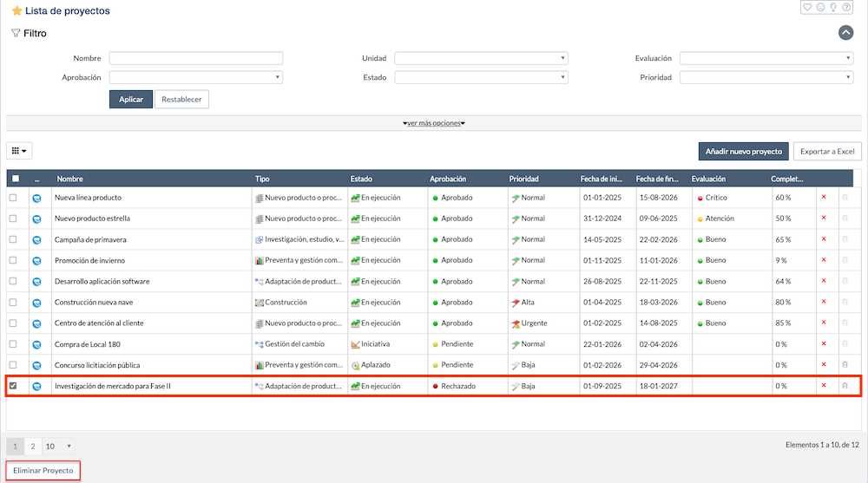Toggle the select-all checkbox in table header

[x=15, y=179]
